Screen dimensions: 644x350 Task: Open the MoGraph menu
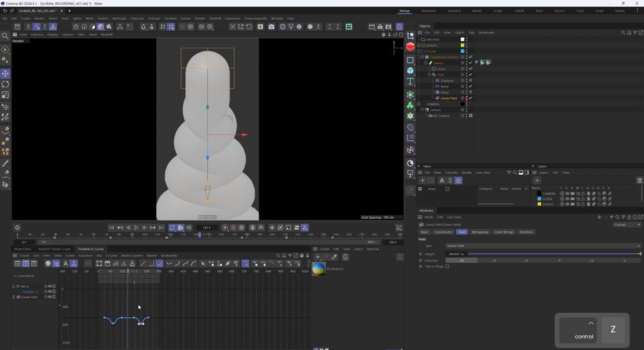pos(119,19)
